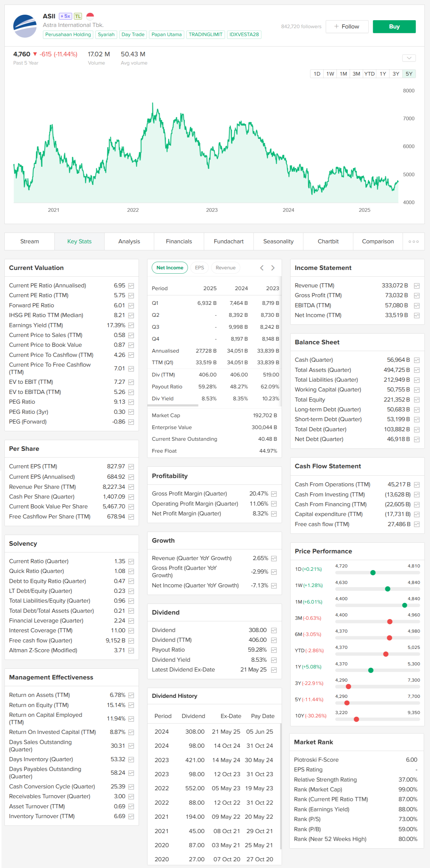
Task: Open chart icon for Return on Equity (TTM)
Action: click(x=131, y=705)
